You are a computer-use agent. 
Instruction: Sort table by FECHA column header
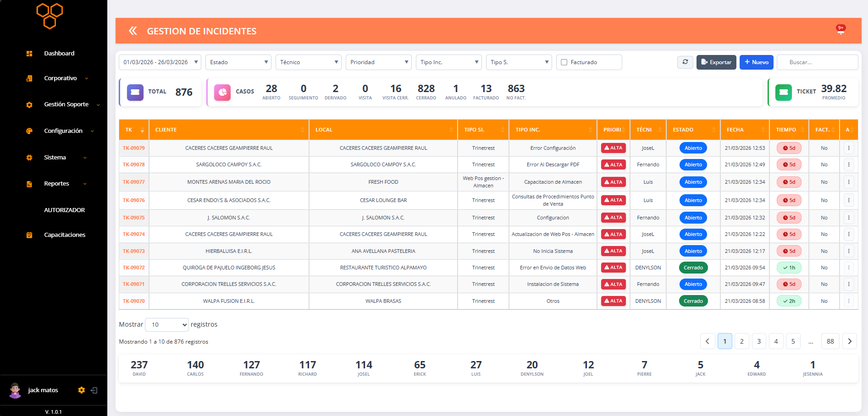tap(745, 130)
